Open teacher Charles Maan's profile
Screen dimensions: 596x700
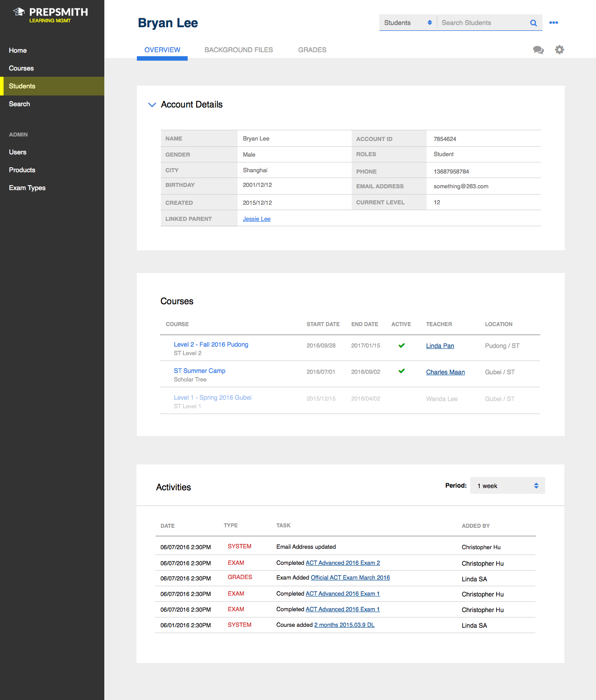pyautogui.click(x=445, y=372)
